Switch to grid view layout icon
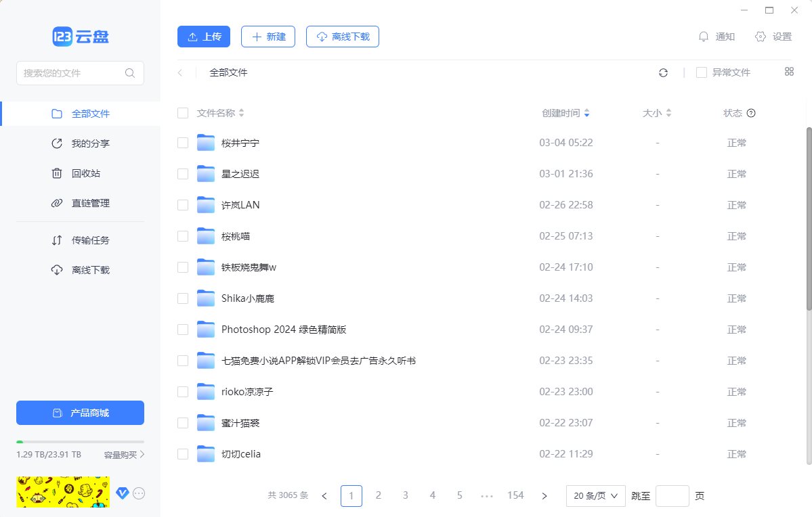This screenshot has height=517, width=812. pyautogui.click(x=789, y=72)
